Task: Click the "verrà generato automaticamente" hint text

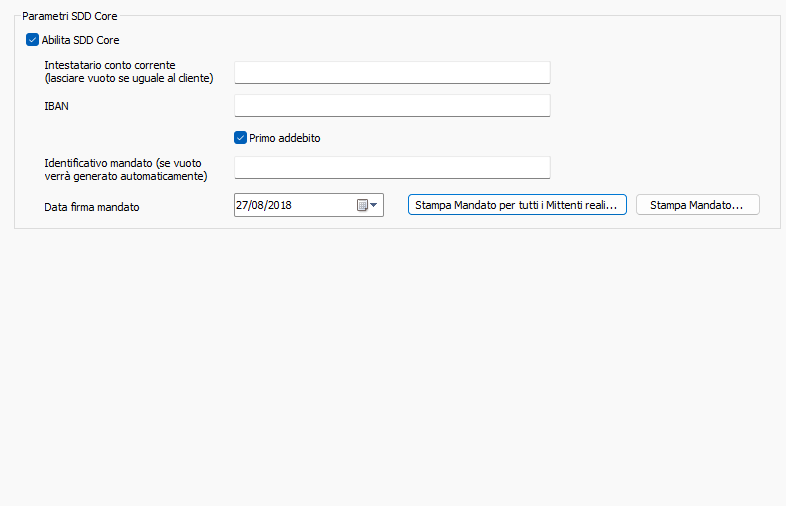Action: (x=125, y=176)
